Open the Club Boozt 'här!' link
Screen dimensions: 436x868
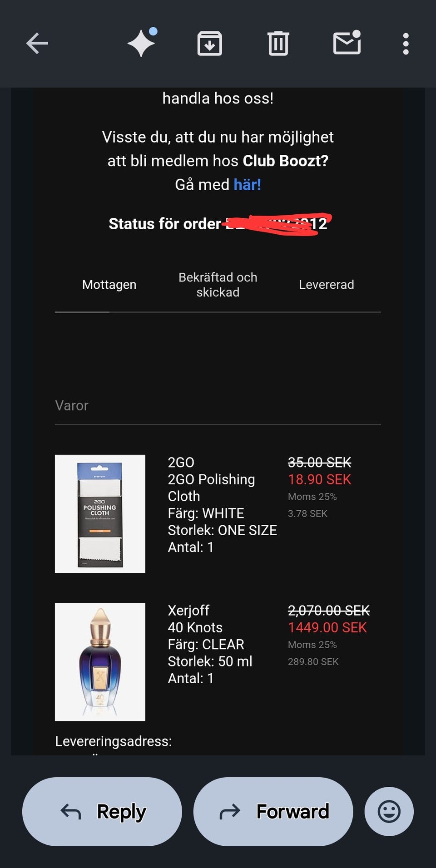click(x=247, y=185)
